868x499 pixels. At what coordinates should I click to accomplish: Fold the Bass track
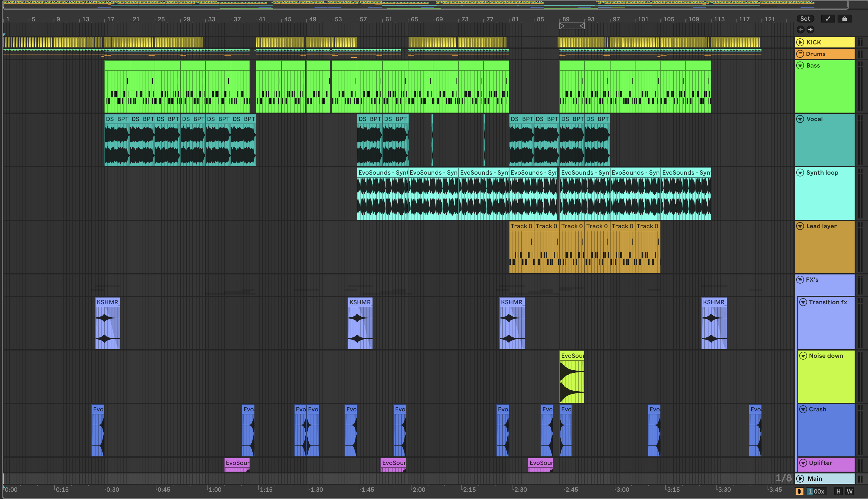[800, 65]
